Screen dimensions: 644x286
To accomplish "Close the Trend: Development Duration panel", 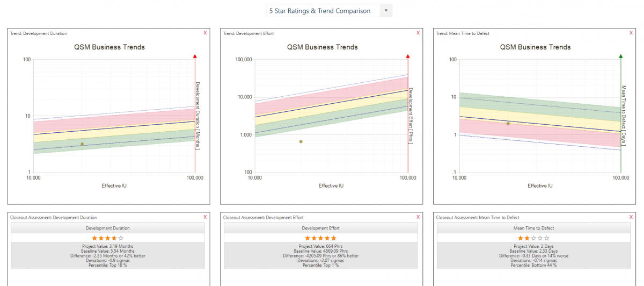I will point(205,33).
